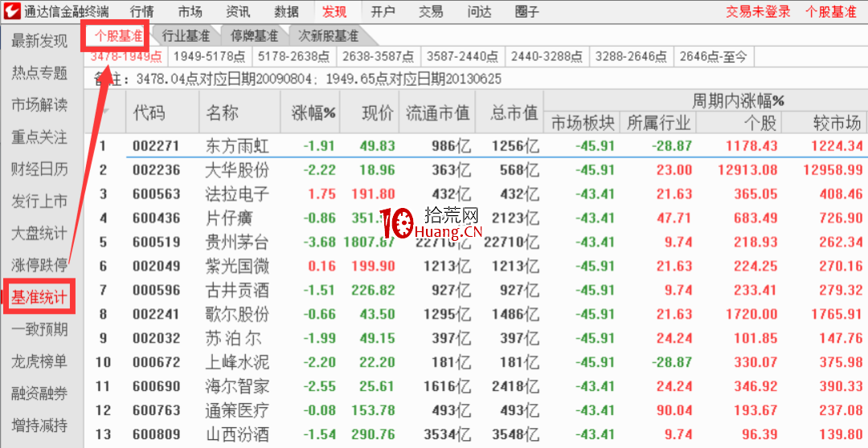Open 财经日历 in the sidebar
Screen dimensions: 868x448
[39, 169]
